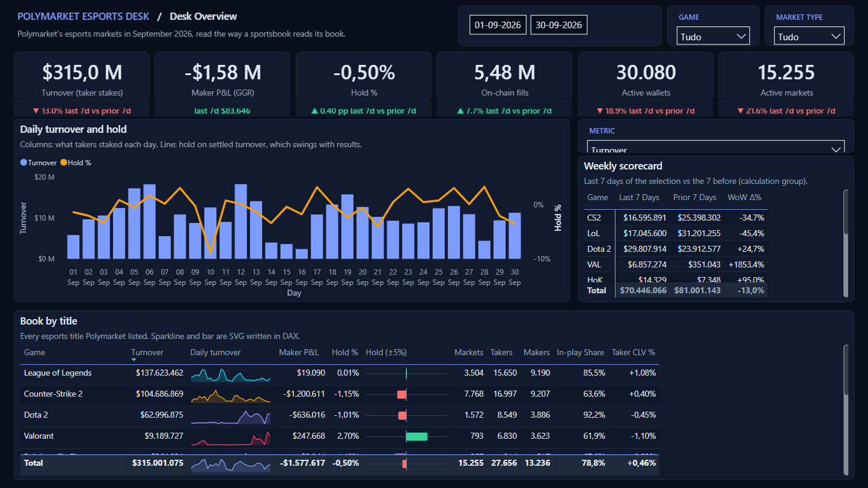
Task: Sort by the In-play Share column header
Action: (581, 353)
